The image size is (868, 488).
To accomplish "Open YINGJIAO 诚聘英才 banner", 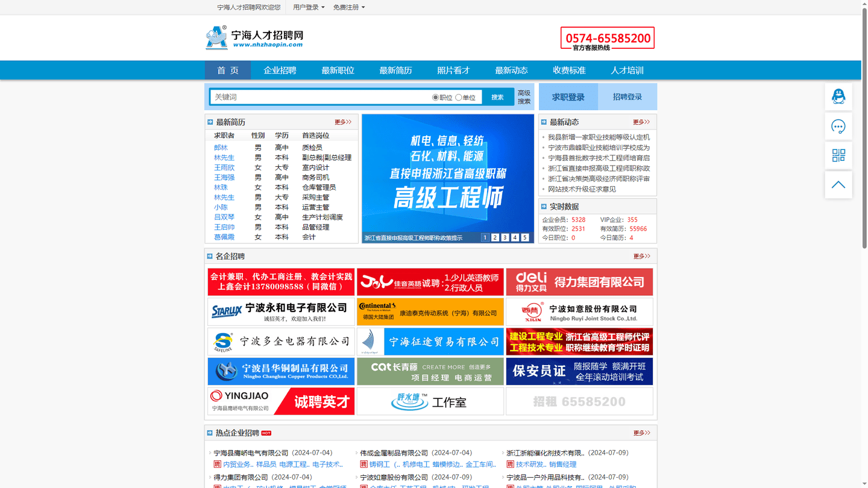I will (x=281, y=401).
